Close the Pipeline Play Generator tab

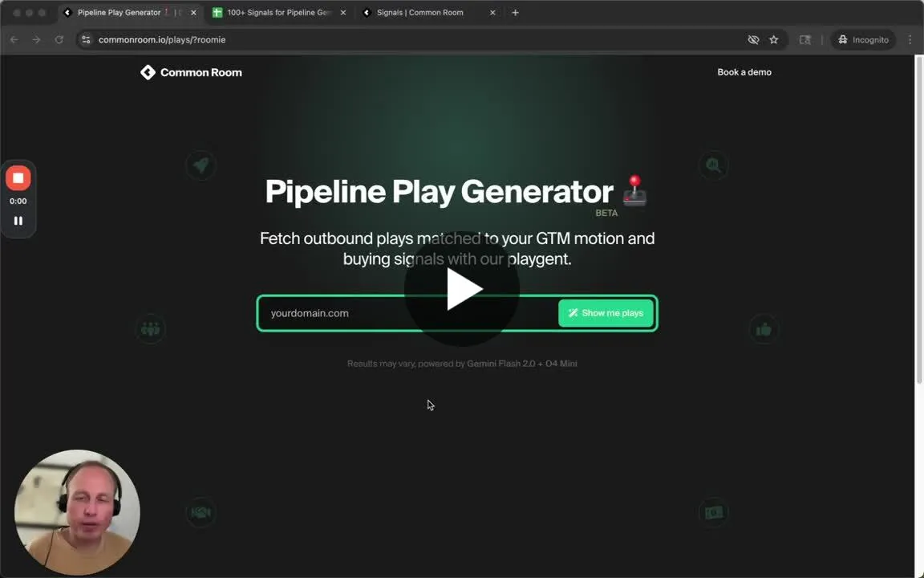click(193, 12)
